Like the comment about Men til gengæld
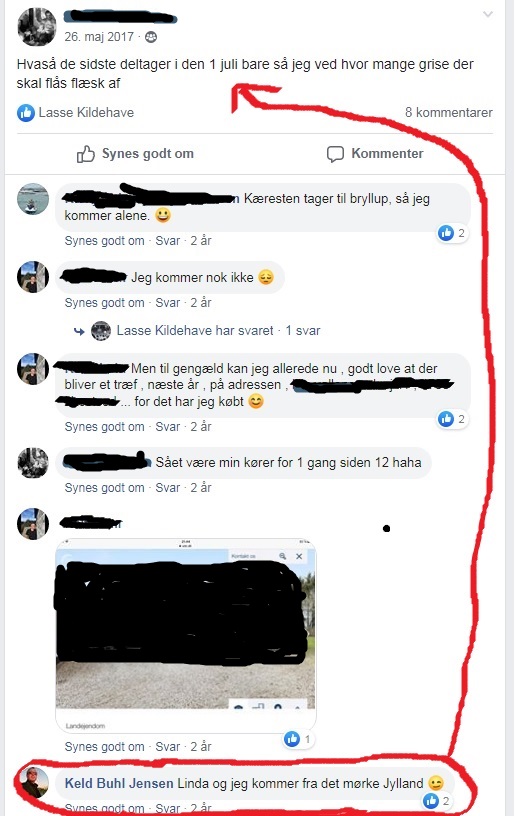This screenshot has height=816, width=522. [x=105, y=427]
